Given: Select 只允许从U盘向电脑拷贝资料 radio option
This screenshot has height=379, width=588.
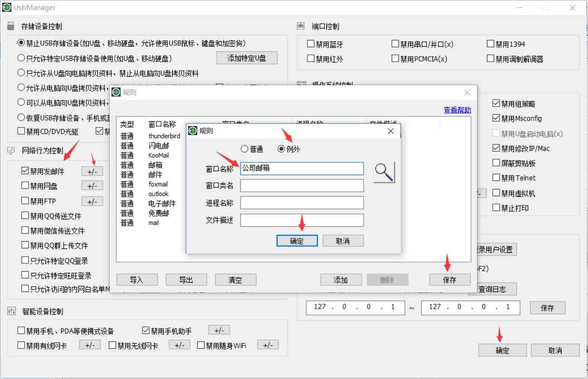Looking at the screenshot, I should pyautogui.click(x=21, y=73).
